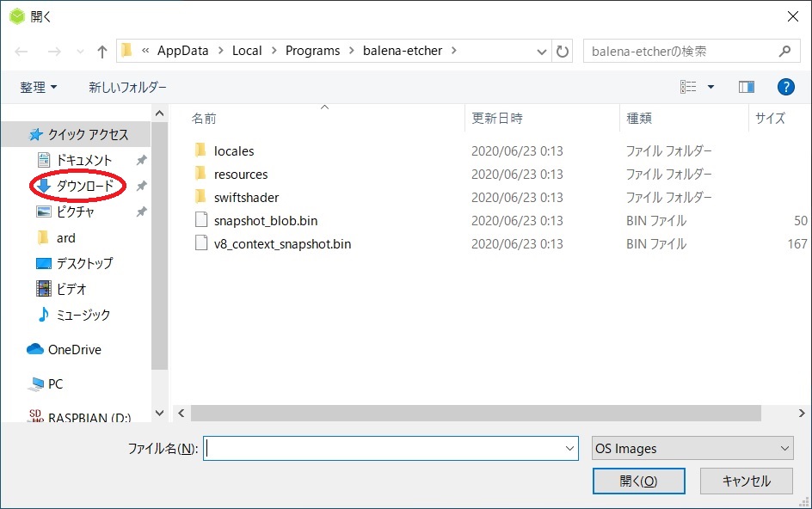Toggle the preview pane icon
The image size is (812, 509).
pyautogui.click(x=746, y=87)
